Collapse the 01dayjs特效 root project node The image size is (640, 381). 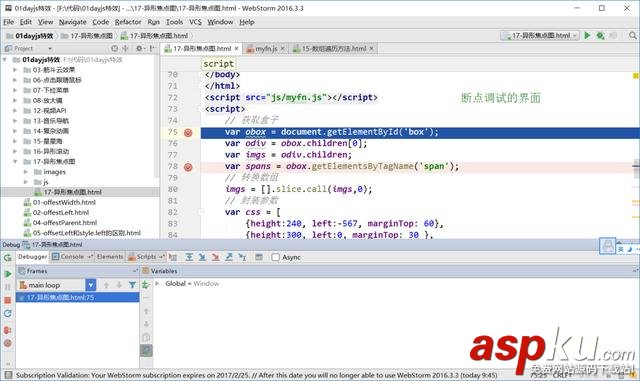(x=5, y=60)
